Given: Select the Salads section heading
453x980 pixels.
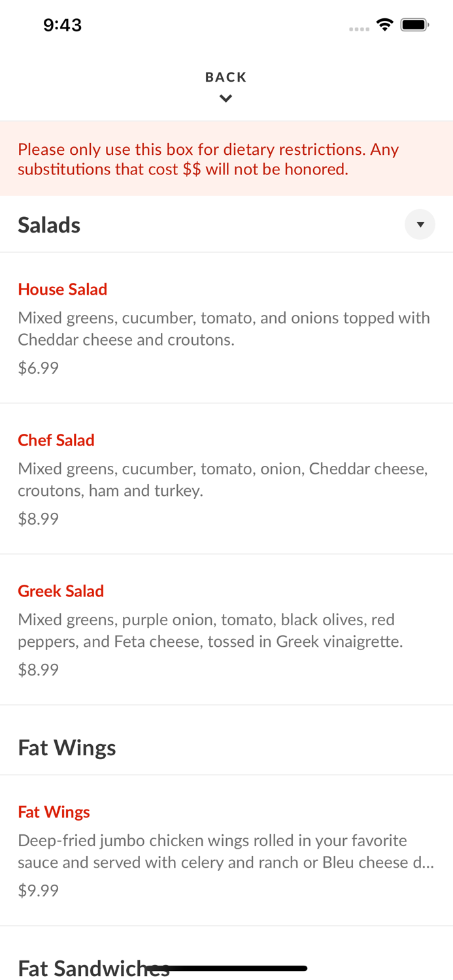Looking at the screenshot, I should tap(49, 225).
